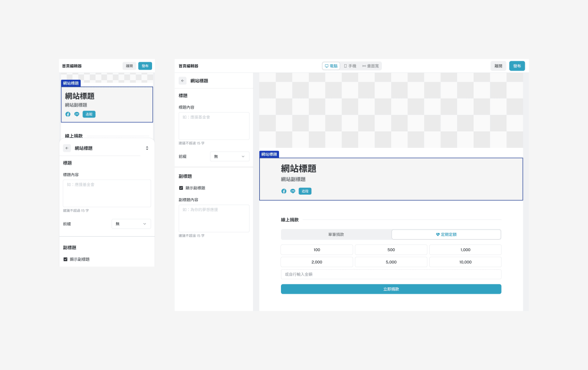Click the blue 網站標題 tag above the desktop preview
Image resolution: width=588 pixels, height=370 pixels.
pyautogui.click(x=269, y=154)
